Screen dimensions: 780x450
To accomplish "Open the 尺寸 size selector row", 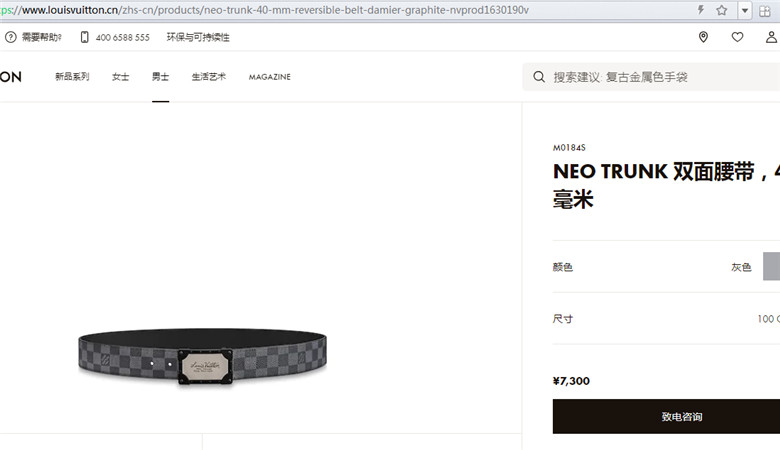I will [x=666, y=319].
